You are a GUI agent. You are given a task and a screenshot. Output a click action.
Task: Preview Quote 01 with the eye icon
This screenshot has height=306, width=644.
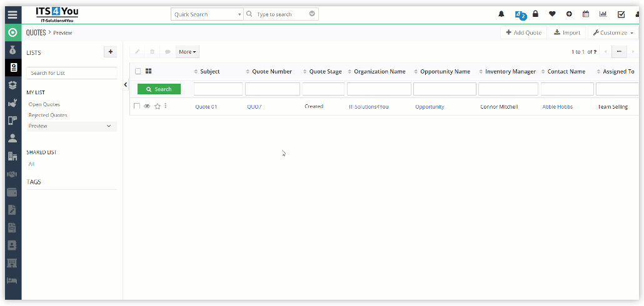tap(147, 107)
